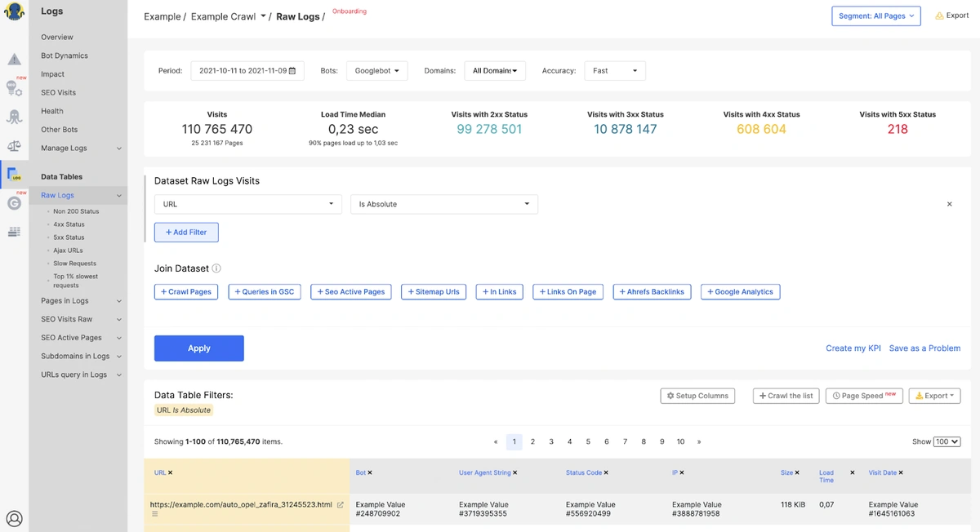Open the 'Is Absolute' condition dropdown
980x532 pixels.
443,204
